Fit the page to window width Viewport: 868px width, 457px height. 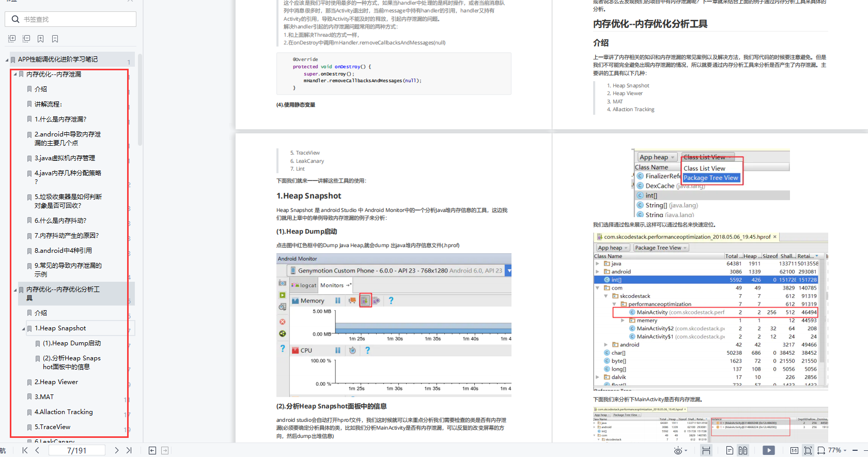[821, 450]
